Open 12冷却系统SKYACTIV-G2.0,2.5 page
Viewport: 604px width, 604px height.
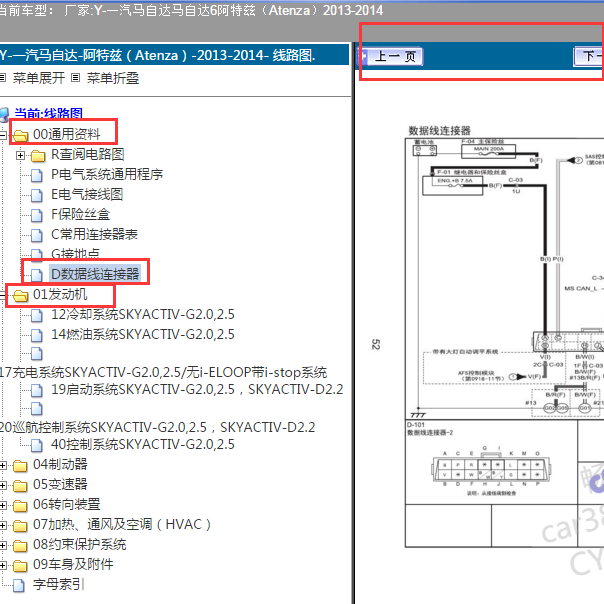click(x=143, y=314)
